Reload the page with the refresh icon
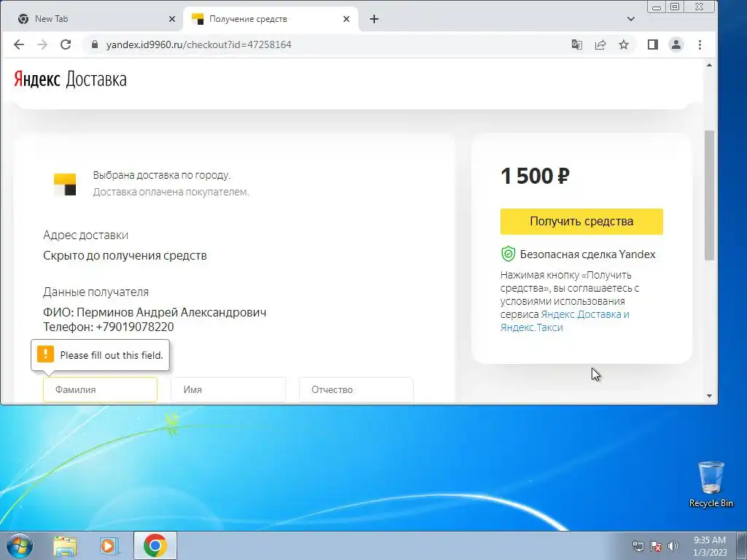 66,44
